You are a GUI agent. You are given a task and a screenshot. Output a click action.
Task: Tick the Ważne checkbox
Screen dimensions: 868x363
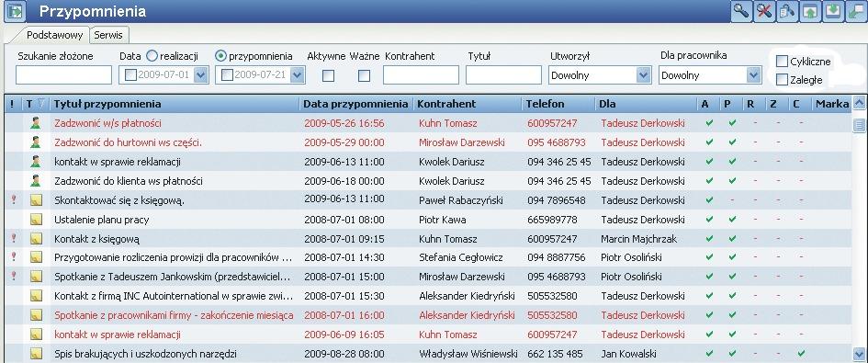[x=364, y=75]
